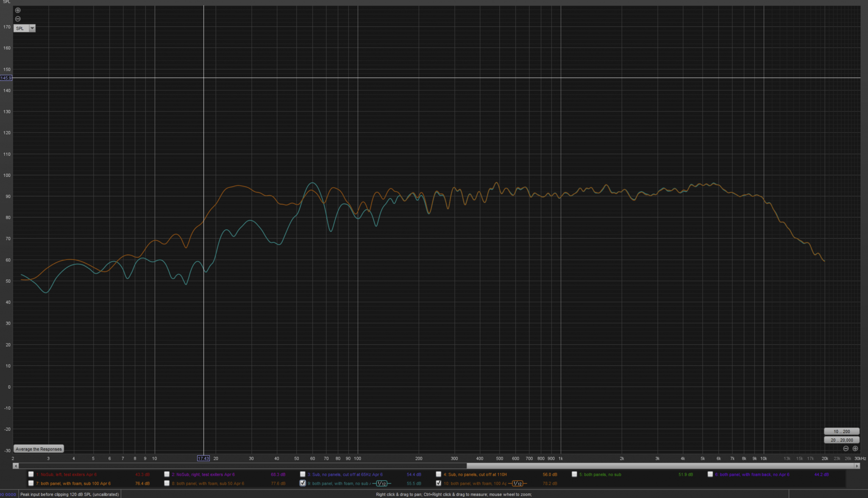Click the 76.4 dB value of trace 7

[x=142, y=484]
